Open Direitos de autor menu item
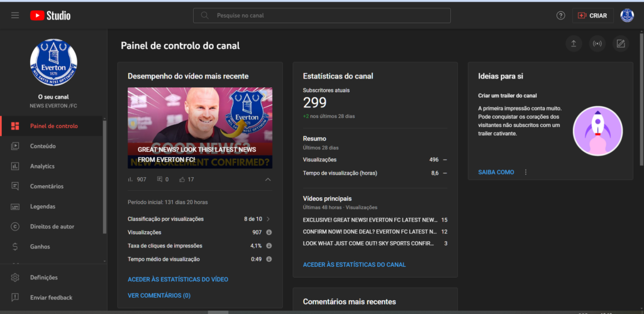Image resolution: width=644 pixels, height=314 pixels. pyautogui.click(x=52, y=226)
